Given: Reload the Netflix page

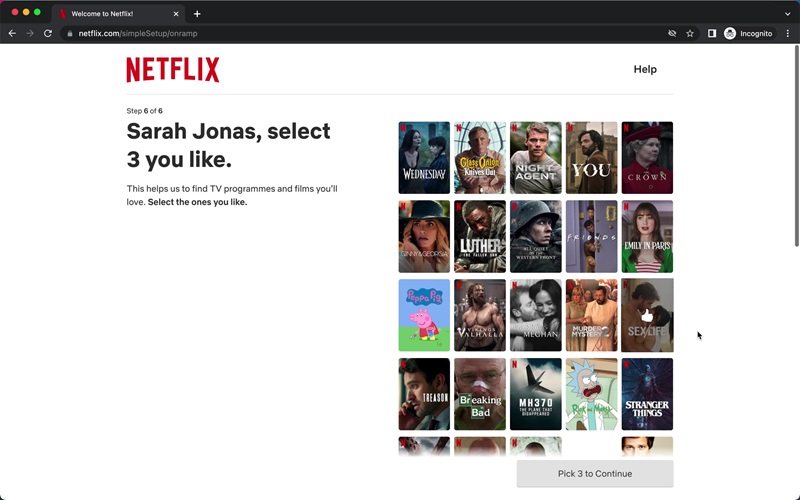Looking at the screenshot, I should [48, 33].
